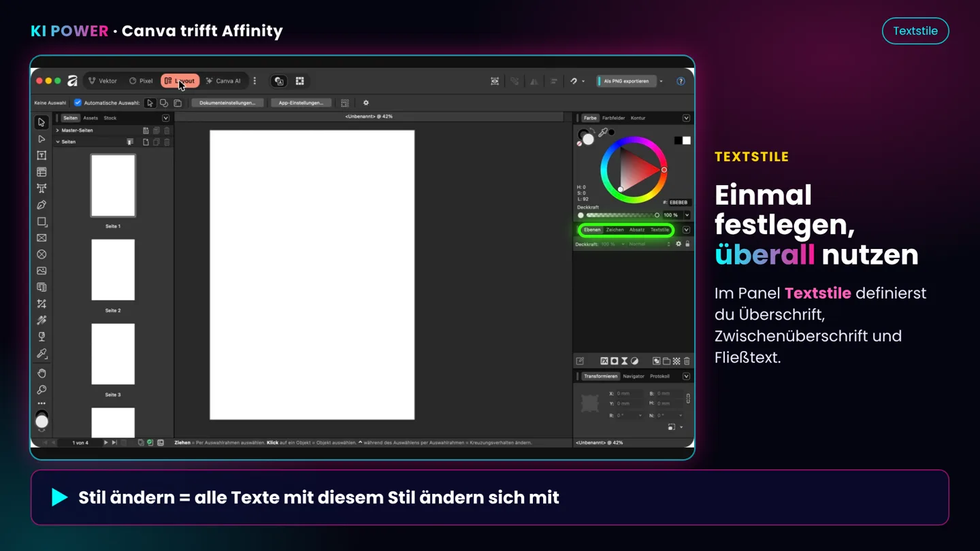Image resolution: width=980 pixels, height=551 pixels.
Task: Open Ebenen panel options dropdown
Action: pyautogui.click(x=686, y=230)
